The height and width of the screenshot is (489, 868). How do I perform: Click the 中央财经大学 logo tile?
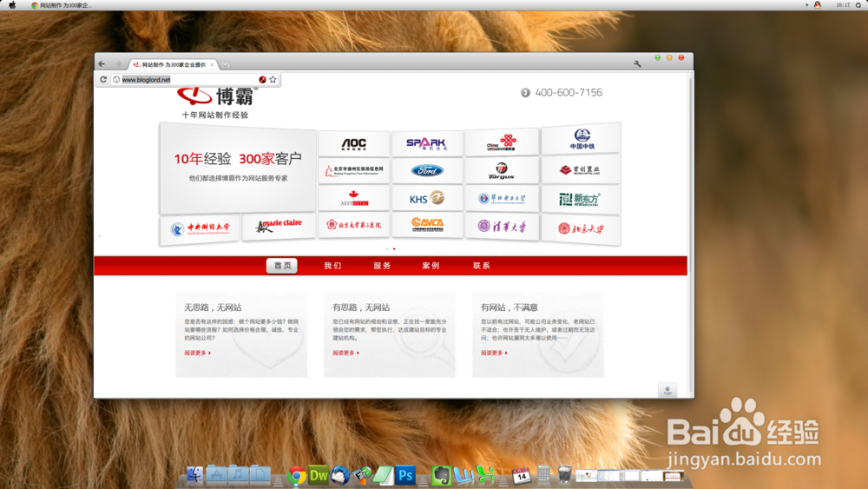pyautogui.click(x=200, y=228)
